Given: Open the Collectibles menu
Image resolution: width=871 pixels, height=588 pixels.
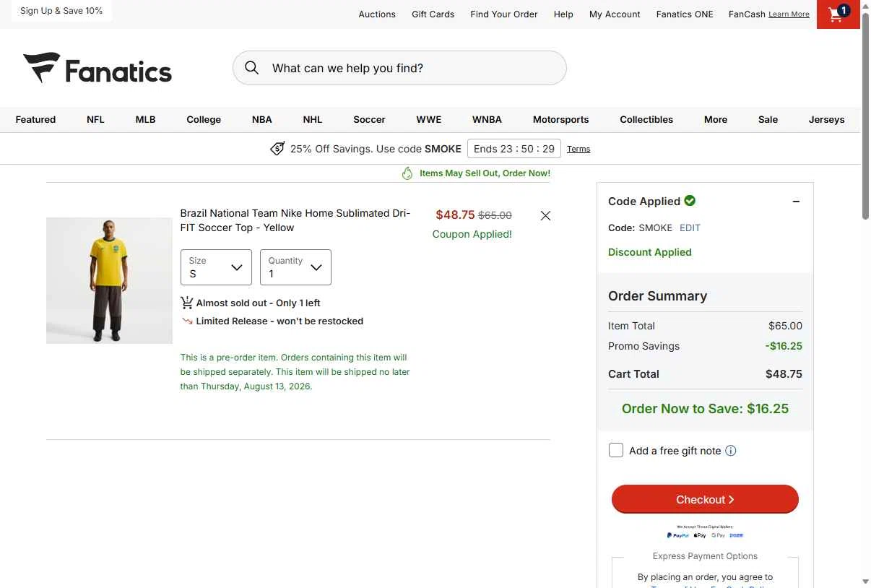Looking at the screenshot, I should (646, 120).
